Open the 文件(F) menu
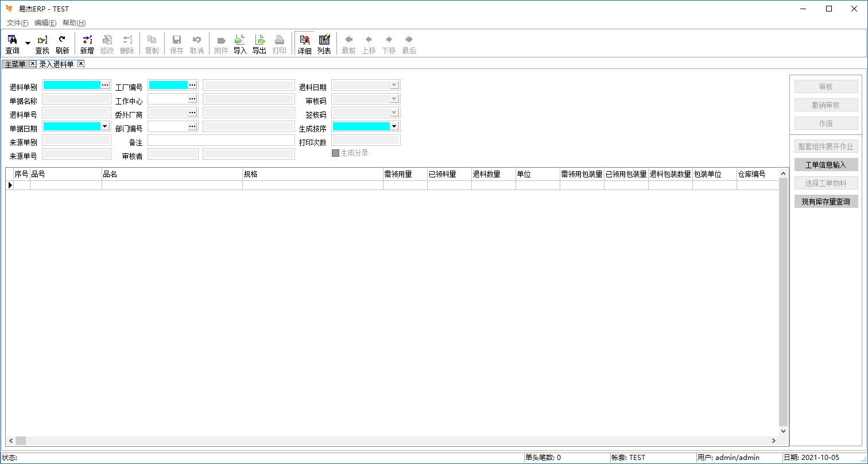 click(x=17, y=23)
